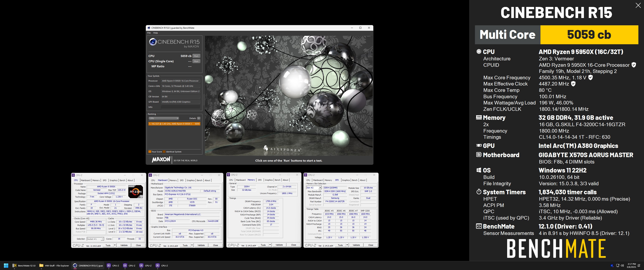Click the shield icon next to Max Core Frequency
The image size is (644, 270).
point(590,77)
